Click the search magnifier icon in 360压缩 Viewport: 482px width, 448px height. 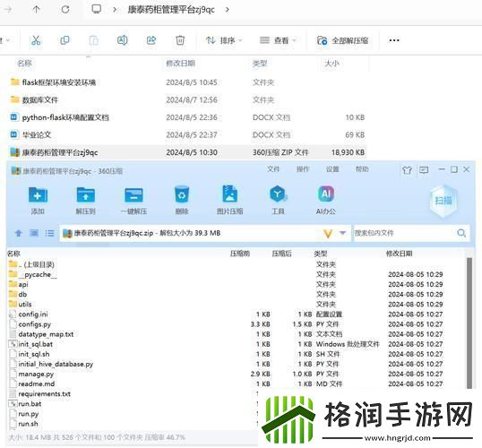coord(461,233)
